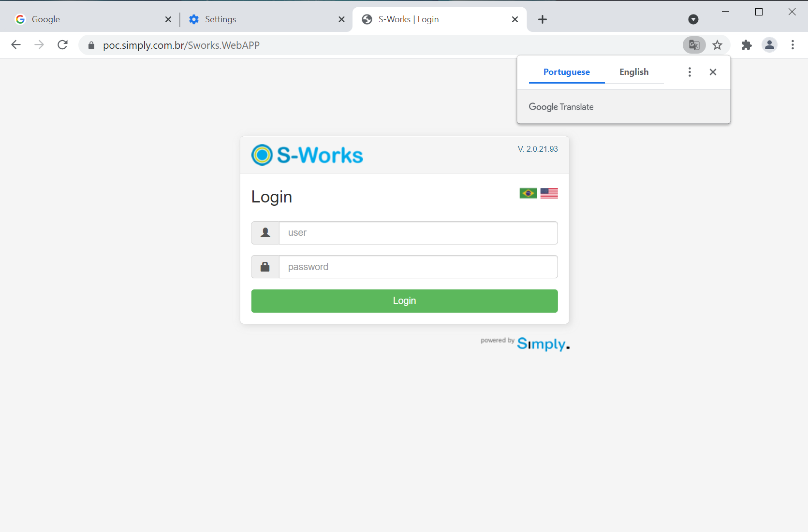
Task: Click the person icon beside user field
Action: click(x=265, y=233)
